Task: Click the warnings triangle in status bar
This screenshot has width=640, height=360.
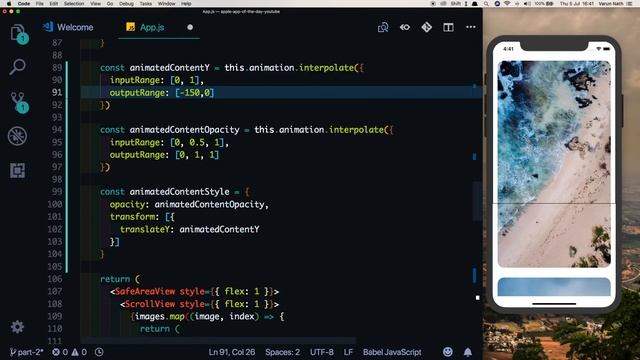Action: pos(75,352)
